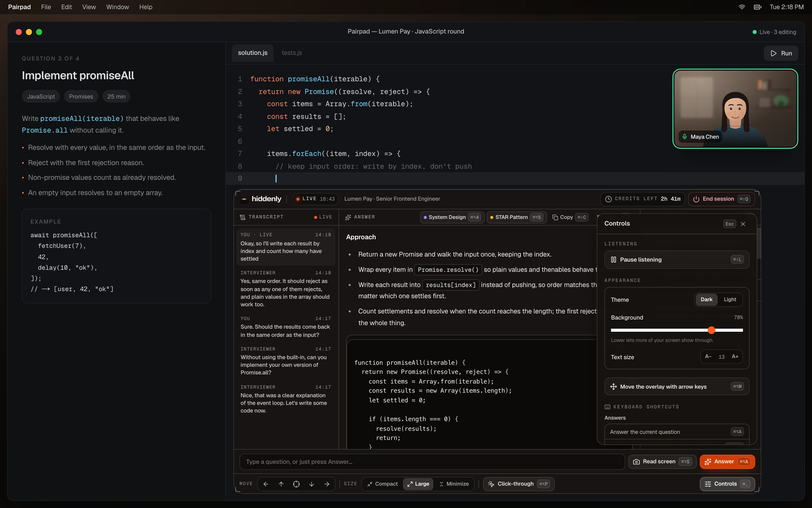This screenshot has width=812, height=508.
Task: Click the 25 min tag
Action: tap(116, 97)
